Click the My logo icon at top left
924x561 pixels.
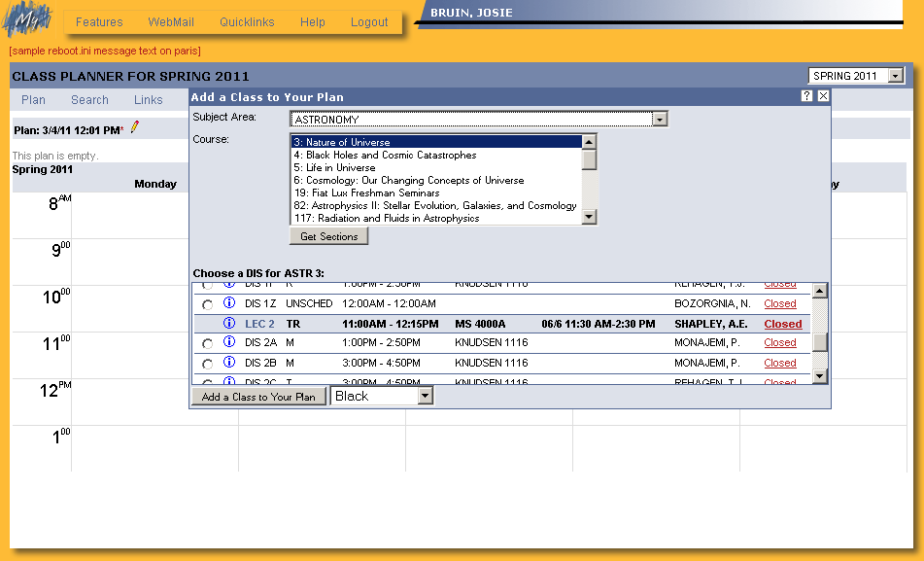[x=27, y=21]
